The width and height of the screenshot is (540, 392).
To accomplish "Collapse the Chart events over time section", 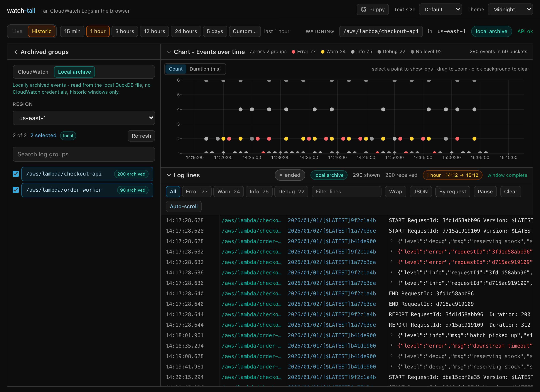I will (169, 52).
